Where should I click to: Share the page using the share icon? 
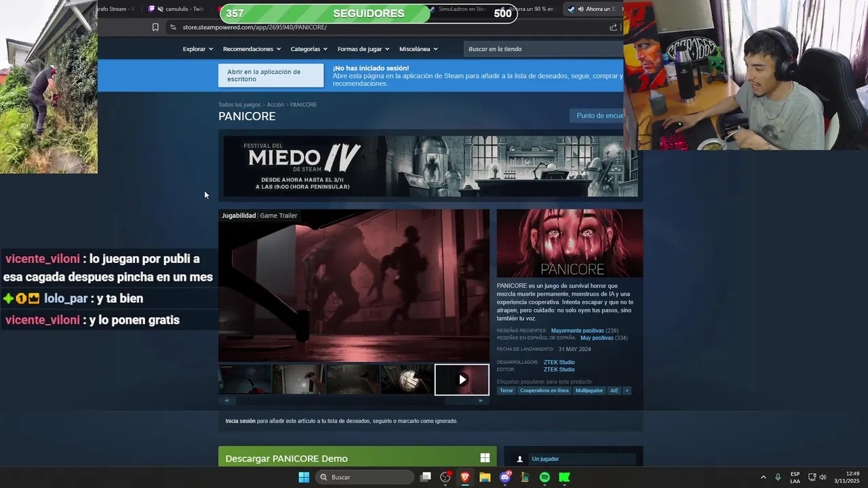614,27
